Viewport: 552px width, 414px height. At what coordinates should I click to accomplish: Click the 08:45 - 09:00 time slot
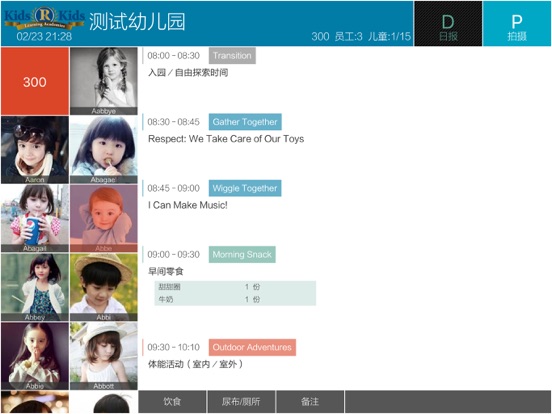coord(174,188)
